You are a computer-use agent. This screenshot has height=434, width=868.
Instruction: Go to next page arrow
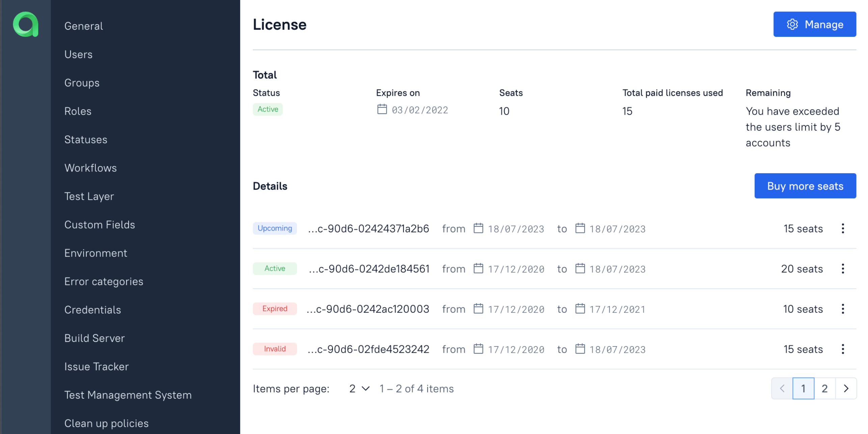pyautogui.click(x=846, y=388)
